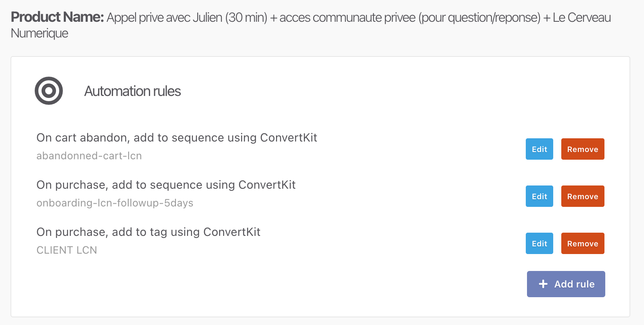Add a new automation rule
The image size is (644, 325).
click(x=566, y=284)
